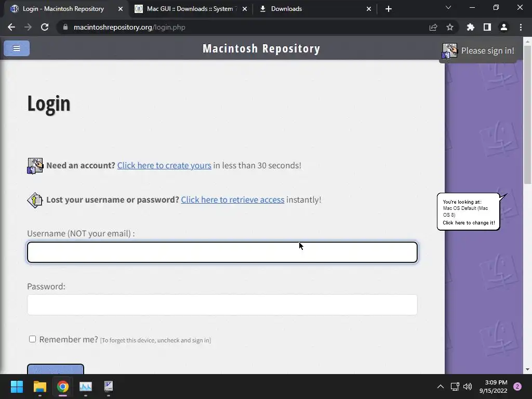Reload the current page

(45, 27)
